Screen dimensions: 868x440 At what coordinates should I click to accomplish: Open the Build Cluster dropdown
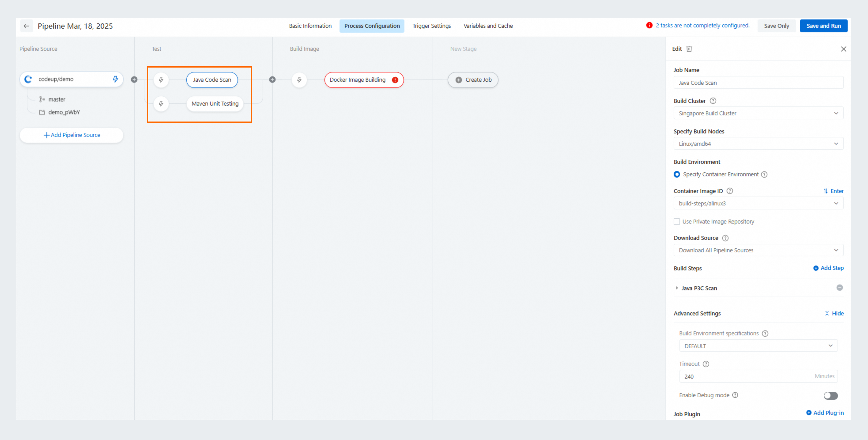point(758,113)
